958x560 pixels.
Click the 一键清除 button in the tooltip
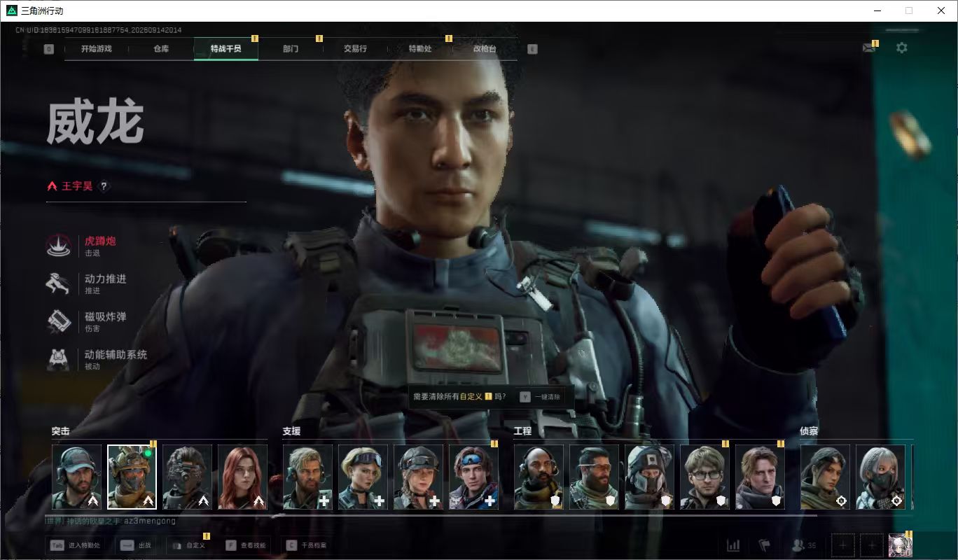click(540, 397)
